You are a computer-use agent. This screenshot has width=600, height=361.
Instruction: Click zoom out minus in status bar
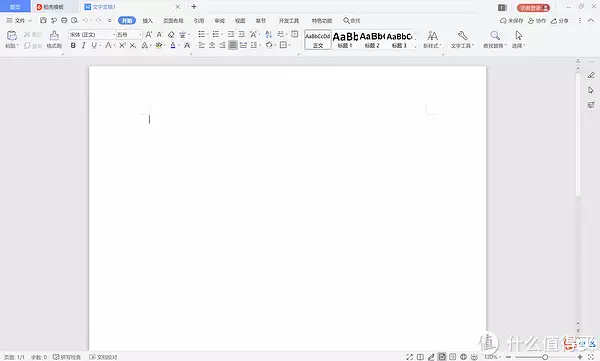[509, 357]
